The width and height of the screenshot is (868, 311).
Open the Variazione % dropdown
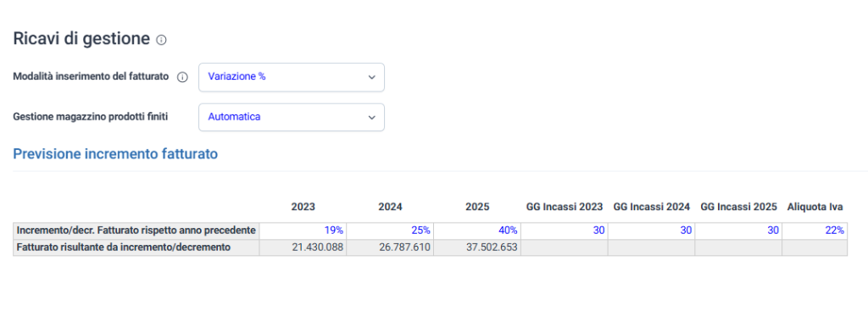292,77
